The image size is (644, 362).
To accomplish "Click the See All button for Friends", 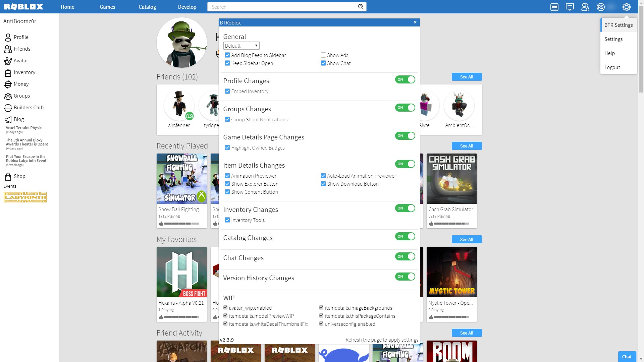I will [x=466, y=76].
